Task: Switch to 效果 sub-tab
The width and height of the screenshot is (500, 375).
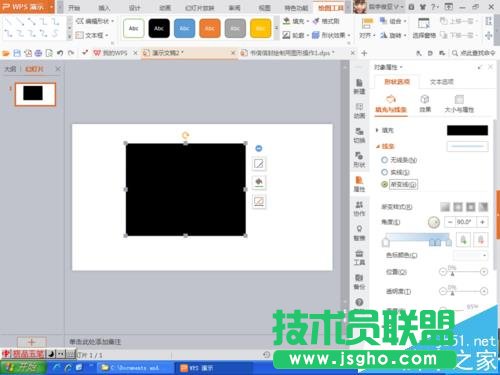Action: point(425,103)
